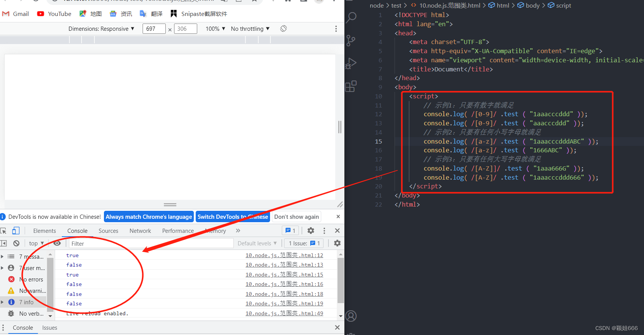Image resolution: width=644 pixels, height=335 pixels.
Task: Open VS Code Source Control view
Action: tap(351, 40)
